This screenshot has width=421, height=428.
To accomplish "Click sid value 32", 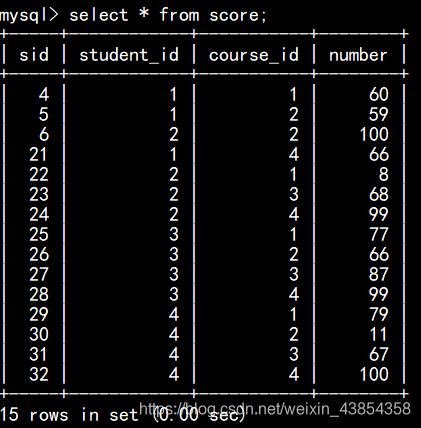I will click(39, 374).
